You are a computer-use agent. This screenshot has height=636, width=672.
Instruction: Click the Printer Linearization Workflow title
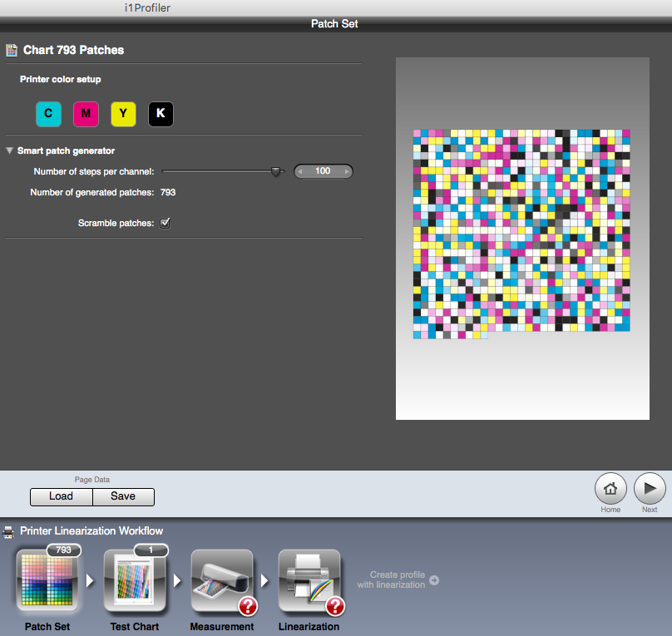(x=91, y=531)
